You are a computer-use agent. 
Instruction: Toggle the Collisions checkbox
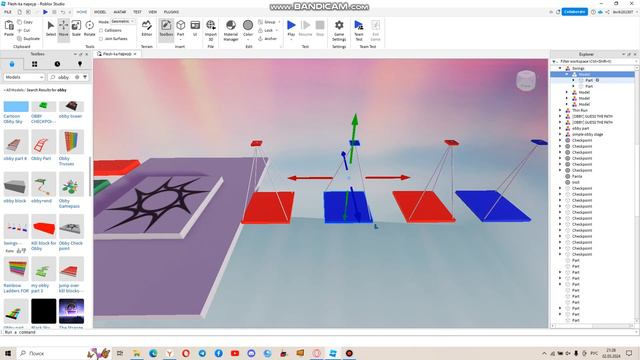point(101,30)
